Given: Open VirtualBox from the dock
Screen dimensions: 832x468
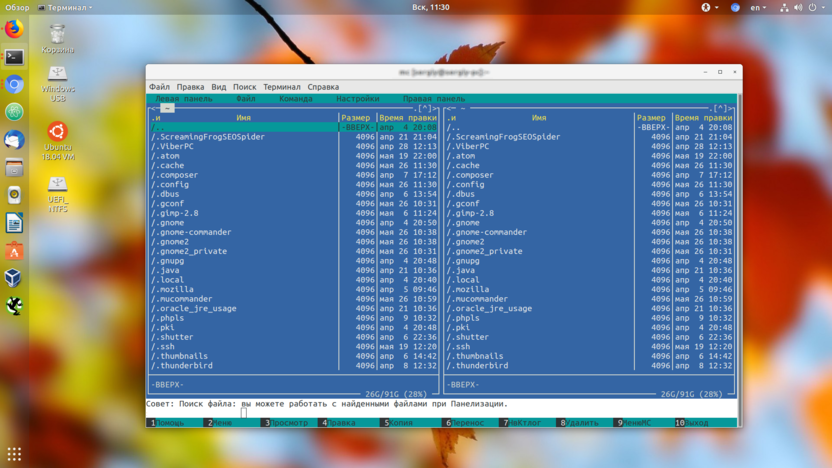Looking at the screenshot, I should (14, 278).
